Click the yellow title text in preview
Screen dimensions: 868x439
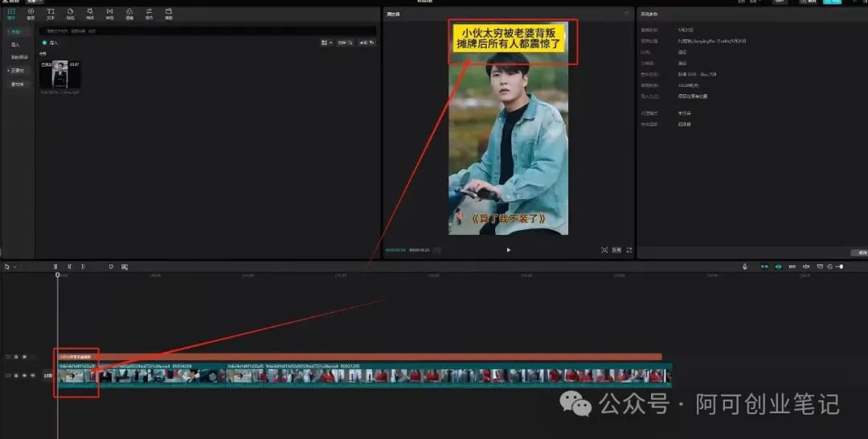tap(508, 39)
